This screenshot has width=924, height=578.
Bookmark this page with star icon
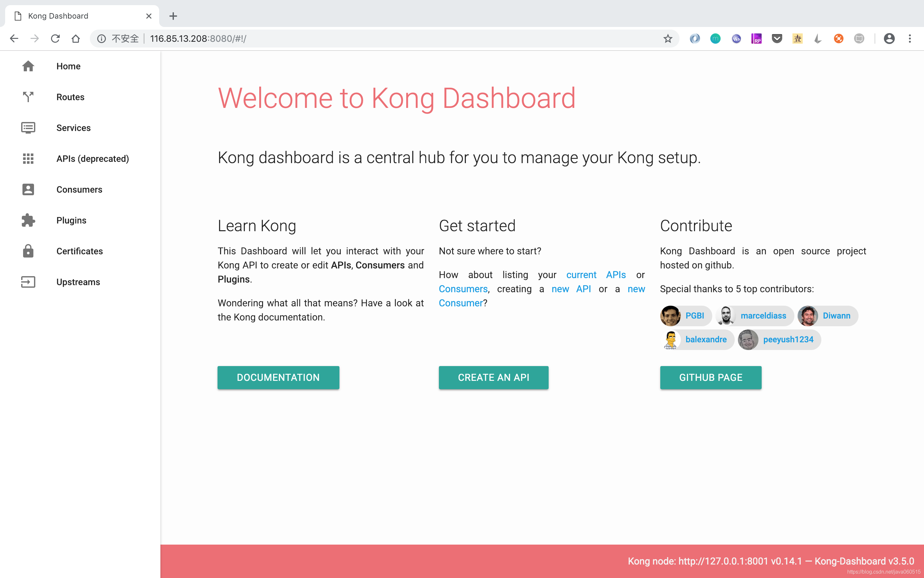tap(668, 39)
